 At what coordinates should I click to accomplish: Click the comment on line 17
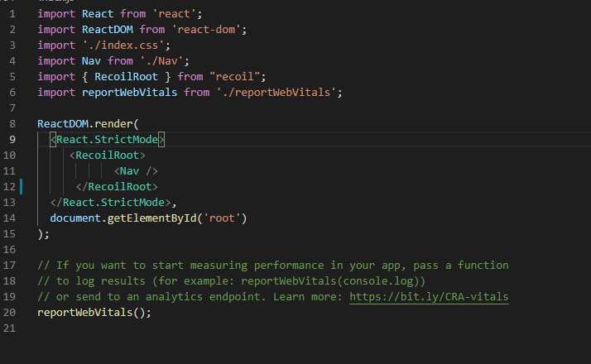[x=273, y=266]
